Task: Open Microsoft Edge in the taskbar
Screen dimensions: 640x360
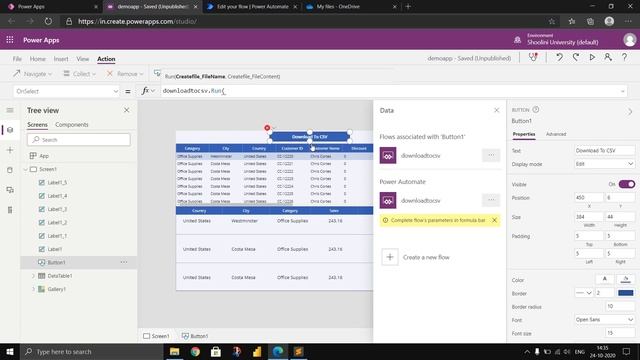Action: click(x=278, y=351)
